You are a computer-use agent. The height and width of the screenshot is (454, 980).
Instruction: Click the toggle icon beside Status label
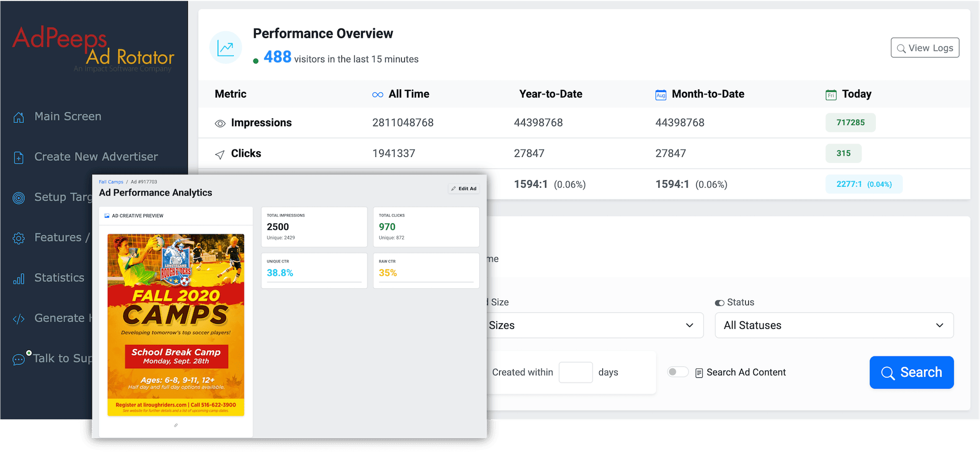(720, 303)
